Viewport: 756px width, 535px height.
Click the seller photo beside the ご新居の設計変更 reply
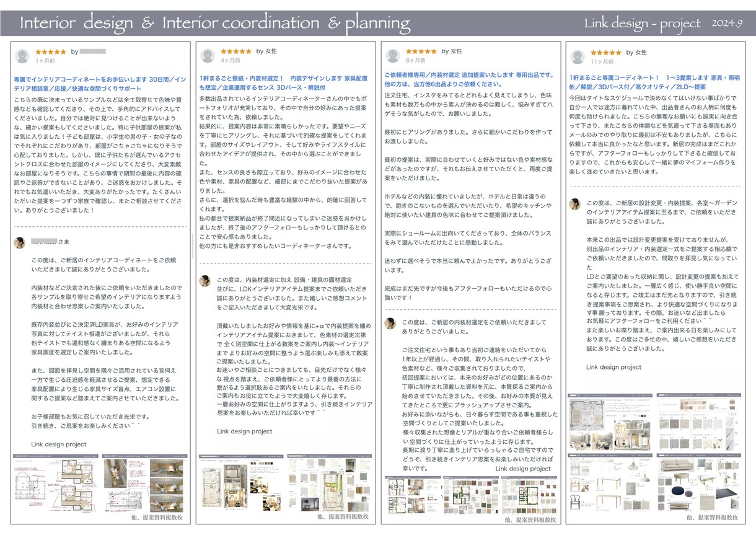(575, 204)
